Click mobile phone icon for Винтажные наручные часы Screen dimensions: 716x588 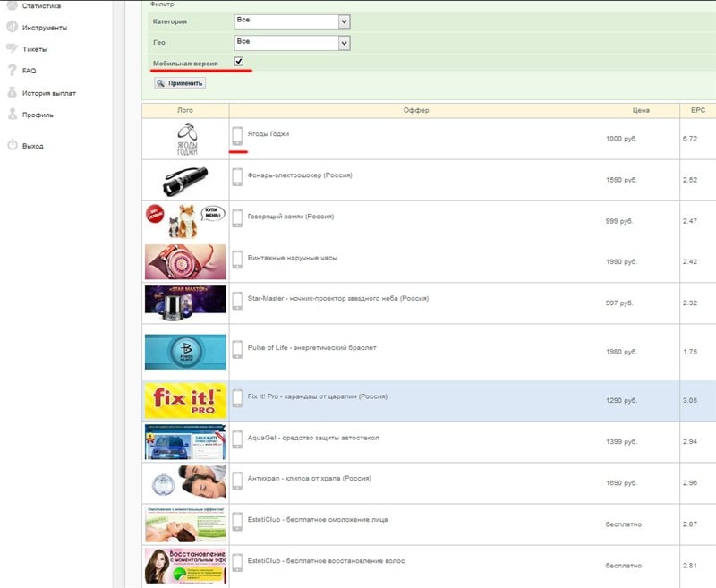tap(237, 260)
